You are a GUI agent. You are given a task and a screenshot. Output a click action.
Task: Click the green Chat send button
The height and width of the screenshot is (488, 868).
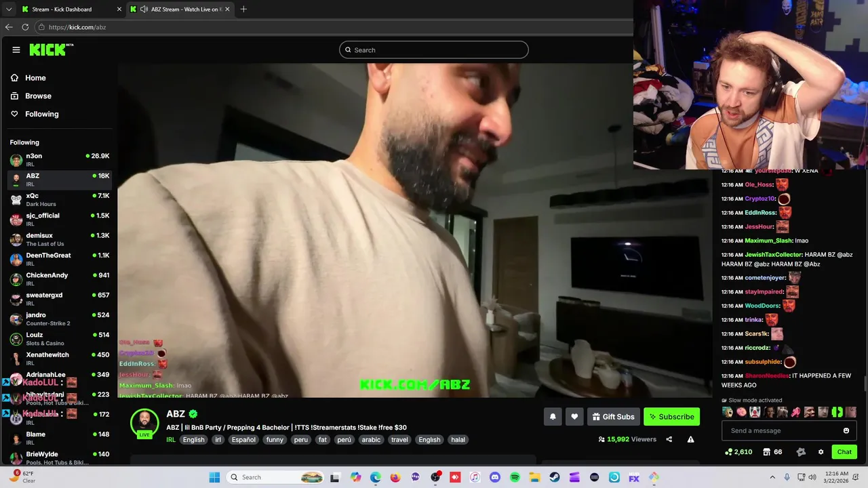click(x=844, y=452)
